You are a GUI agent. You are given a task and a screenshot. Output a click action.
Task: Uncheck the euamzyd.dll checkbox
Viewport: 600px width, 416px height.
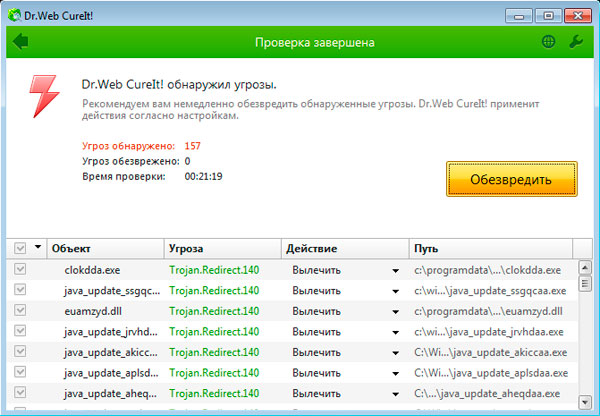tap(20, 310)
